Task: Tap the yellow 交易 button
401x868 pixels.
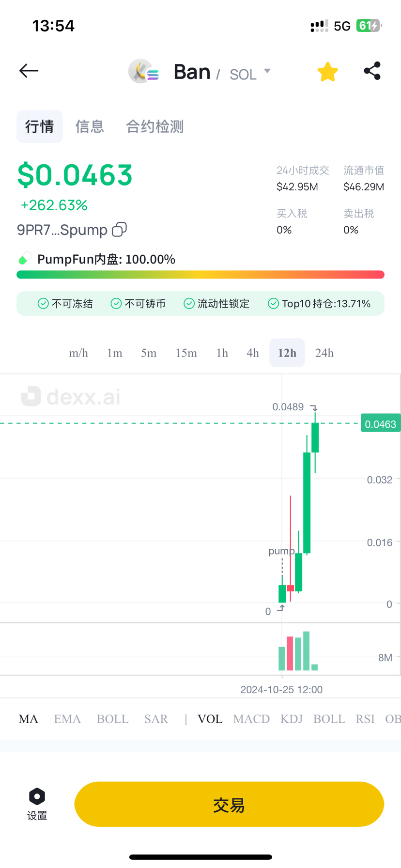Action: click(x=229, y=804)
